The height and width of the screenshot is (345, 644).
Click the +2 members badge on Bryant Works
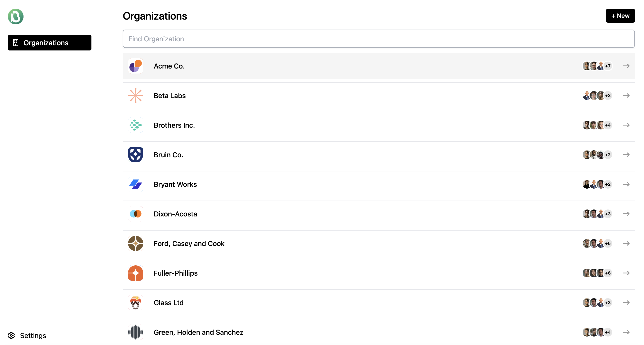[608, 184]
